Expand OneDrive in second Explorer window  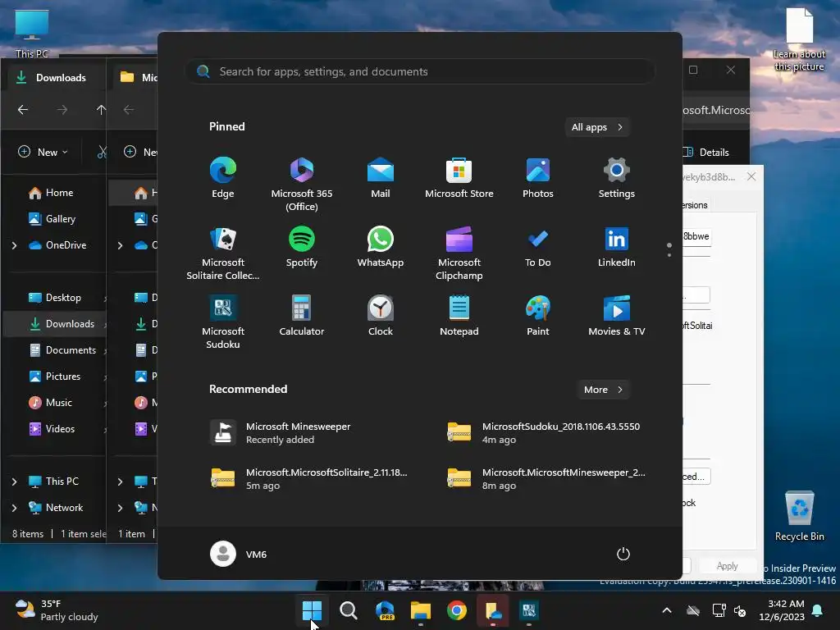tap(120, 245)
